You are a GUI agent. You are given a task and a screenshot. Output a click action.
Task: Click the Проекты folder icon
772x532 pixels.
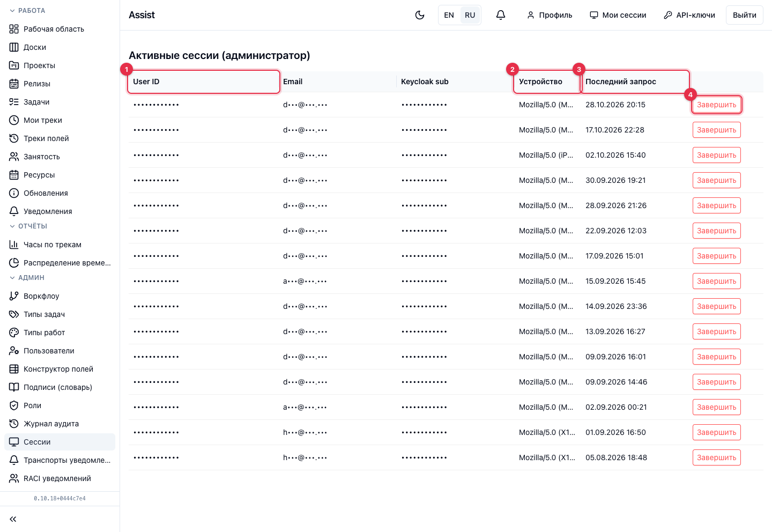[x=14, y=65]
